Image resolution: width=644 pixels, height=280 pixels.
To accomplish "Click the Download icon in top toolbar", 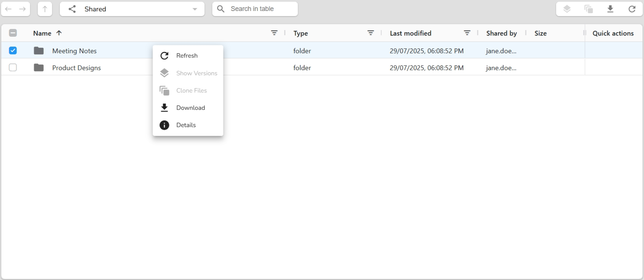I will (610, 9).
